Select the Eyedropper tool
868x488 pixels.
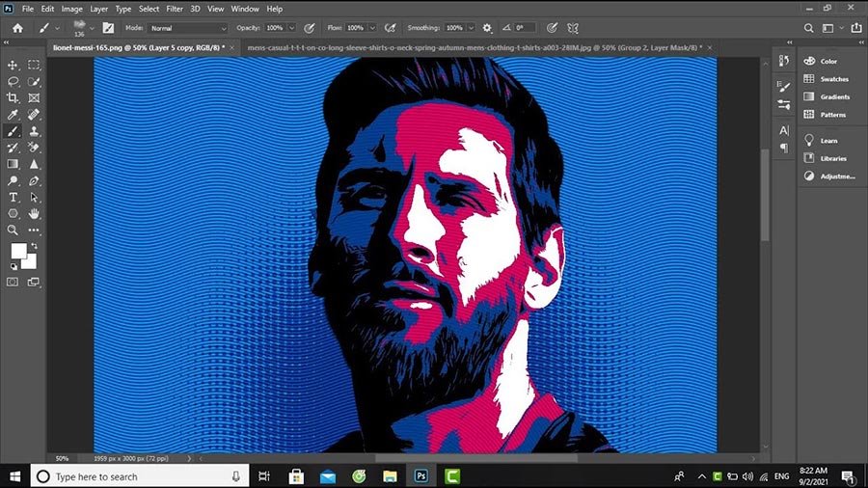[x=13, y=115]
